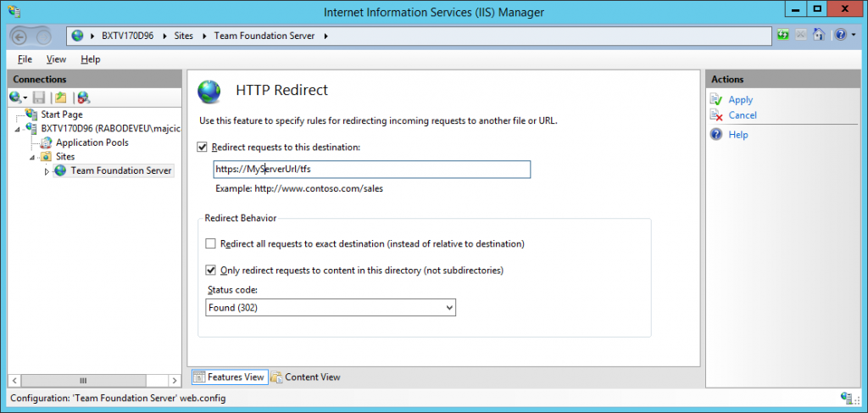Click Apply in the Actions pane
Image resolution: width=868 pixels, height=413 pixels.
coord(740,99)
